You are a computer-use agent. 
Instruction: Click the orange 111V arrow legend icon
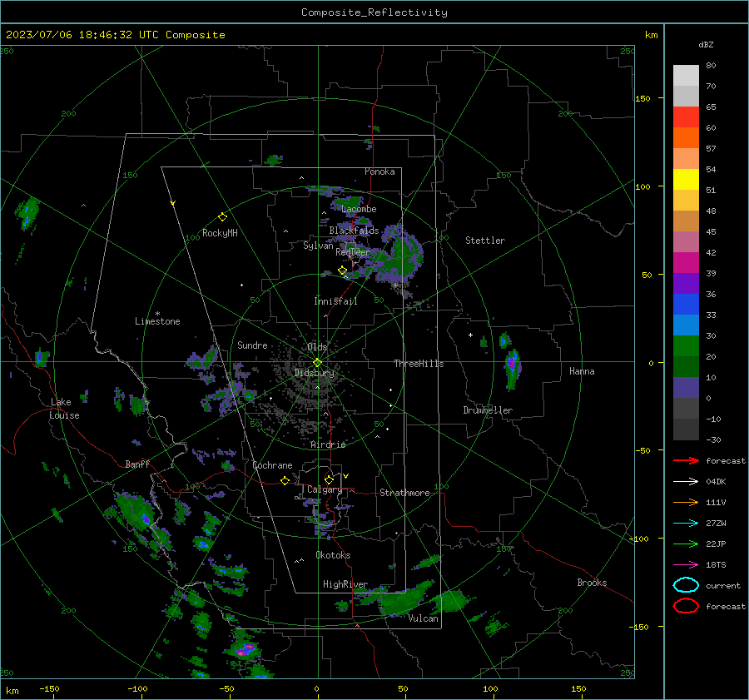(x=686, y=502)
